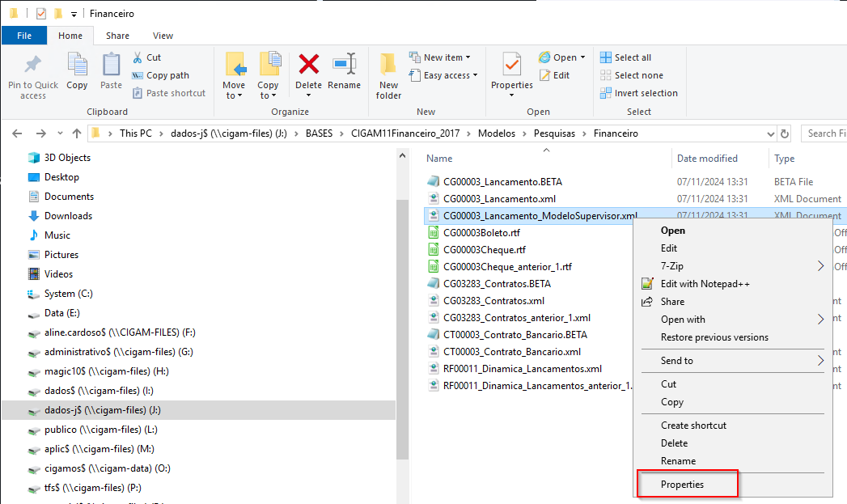Go forward with the right arrow
The height and width of the screenshot is (504, 847).
pyautogui.click(x=41, y=133)
